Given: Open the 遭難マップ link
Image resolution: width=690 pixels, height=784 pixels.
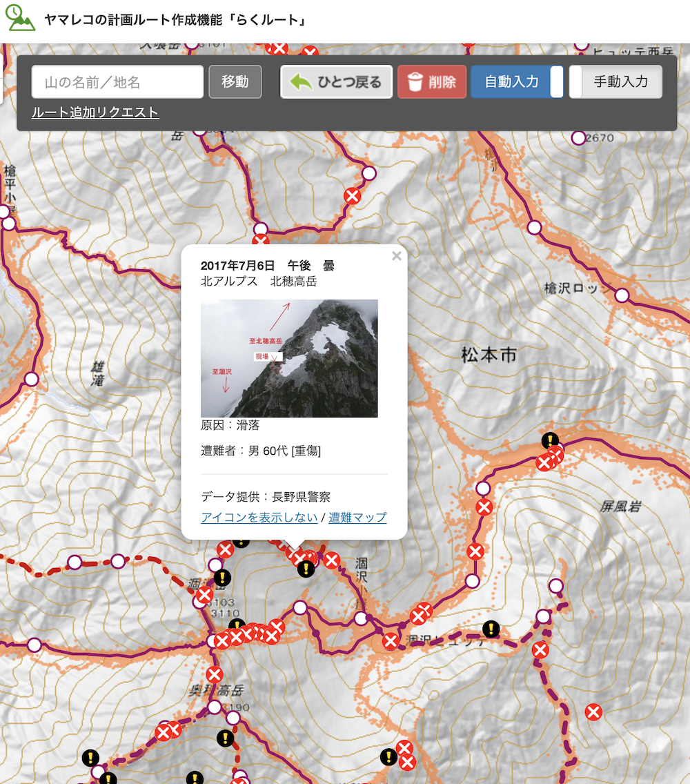Looking at the screenshot, I should [x=357, y=517].
